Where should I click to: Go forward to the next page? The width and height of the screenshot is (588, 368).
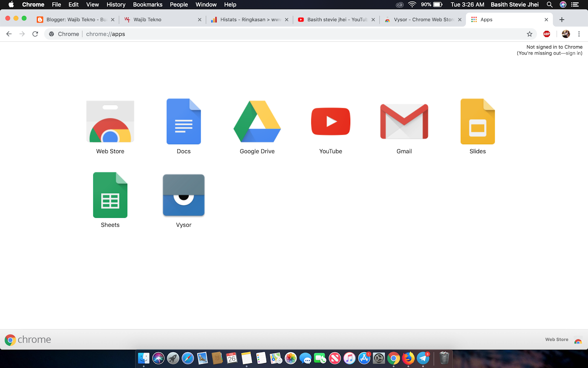22,34
